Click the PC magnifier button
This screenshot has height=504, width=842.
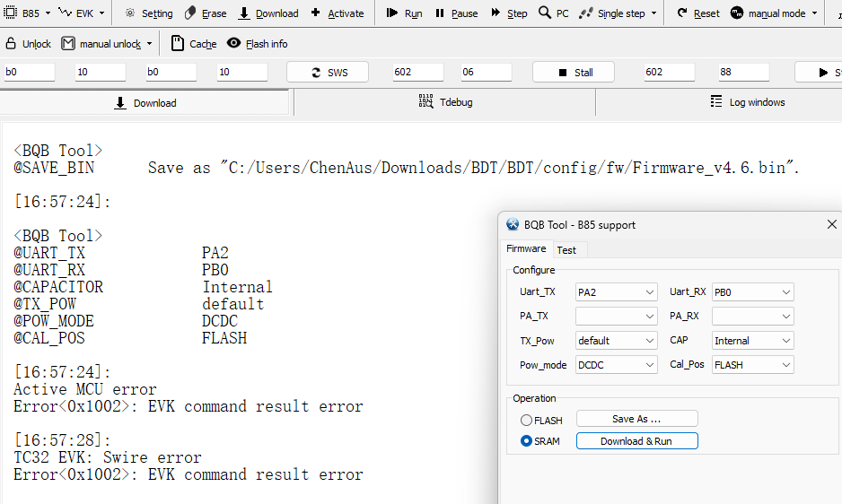pos(554,13)
